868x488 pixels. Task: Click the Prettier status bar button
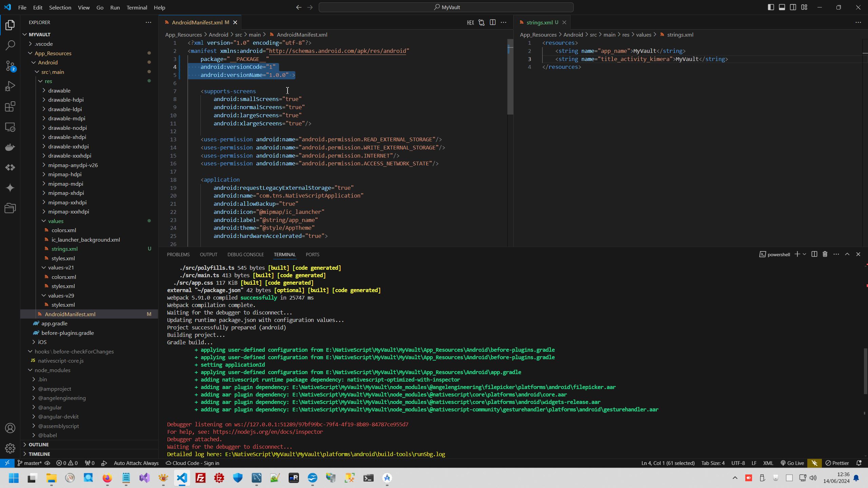coord(837,463)
